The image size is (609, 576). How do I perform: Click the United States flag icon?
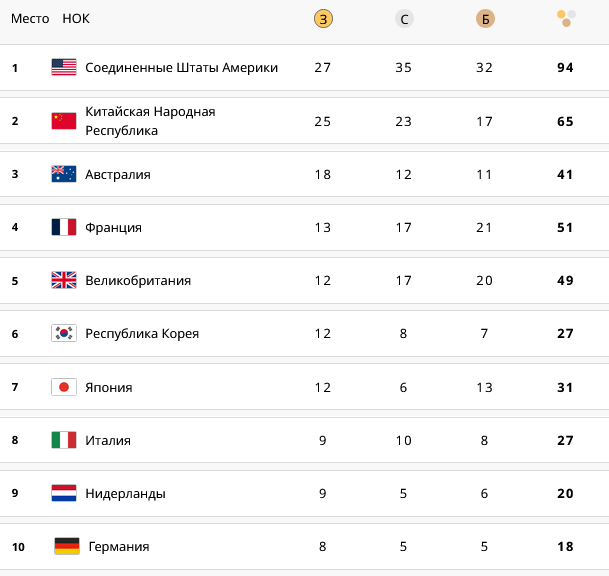click(x=64, y=68)
